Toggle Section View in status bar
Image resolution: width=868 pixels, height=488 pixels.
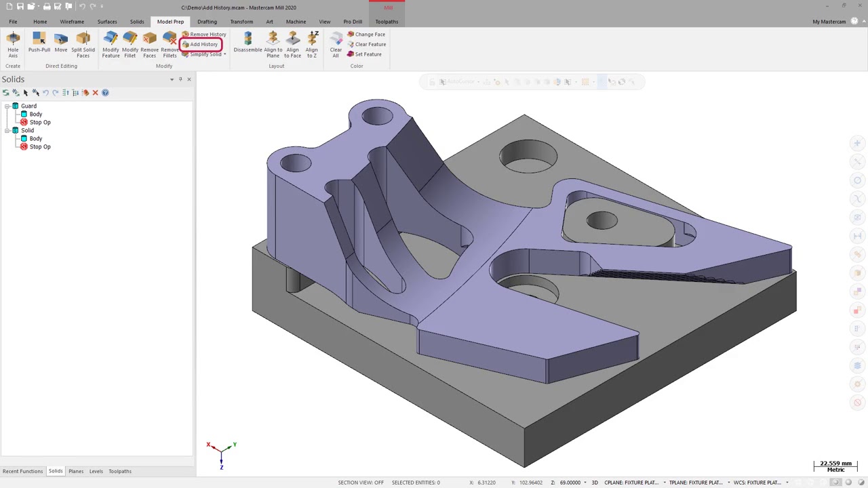[x=361, y=483]
